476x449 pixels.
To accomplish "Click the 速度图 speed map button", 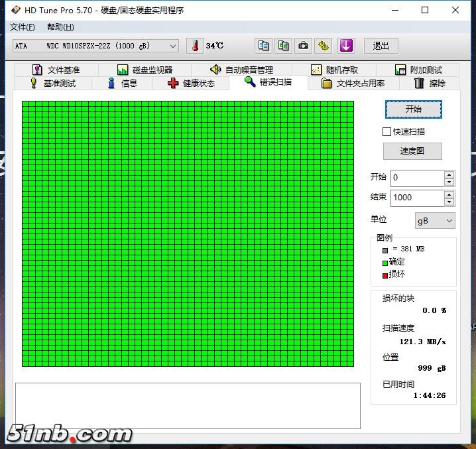I will [412, 151].
